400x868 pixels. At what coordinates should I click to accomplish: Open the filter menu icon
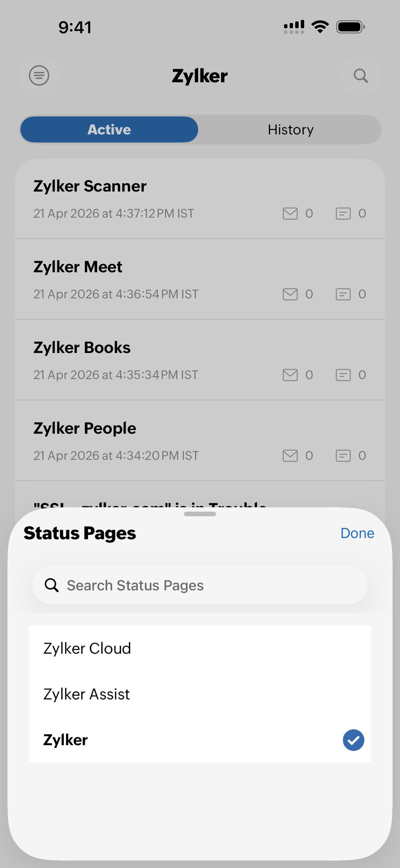pos(39,75)
